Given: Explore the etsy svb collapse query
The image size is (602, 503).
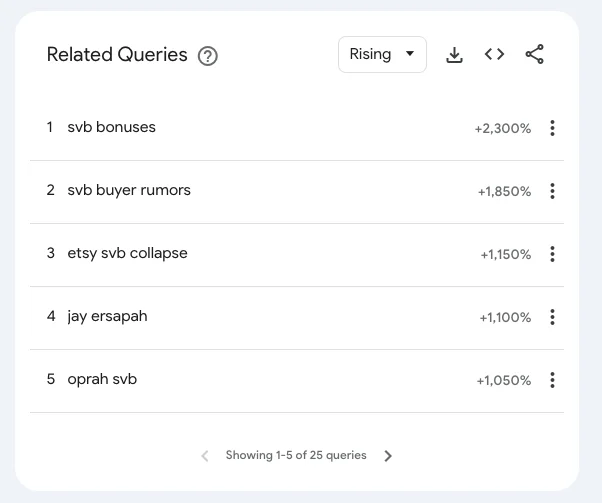Looking at the screenshot, I should [x=127, y=253].
